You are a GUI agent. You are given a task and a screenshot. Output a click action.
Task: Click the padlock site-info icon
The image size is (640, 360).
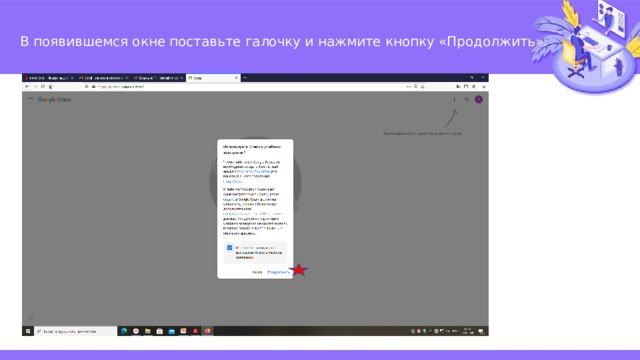tap(93, 87)
